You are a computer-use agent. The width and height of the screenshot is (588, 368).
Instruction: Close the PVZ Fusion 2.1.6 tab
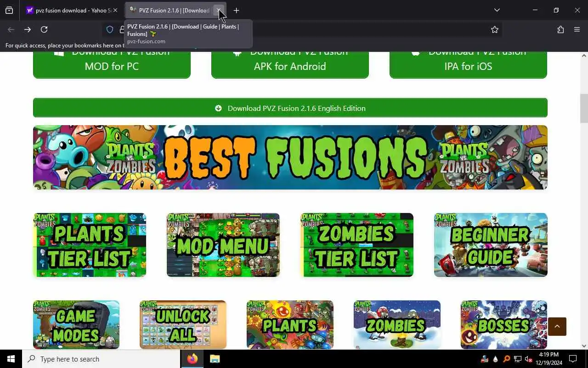pyautogui.click(x=219, y=10)
